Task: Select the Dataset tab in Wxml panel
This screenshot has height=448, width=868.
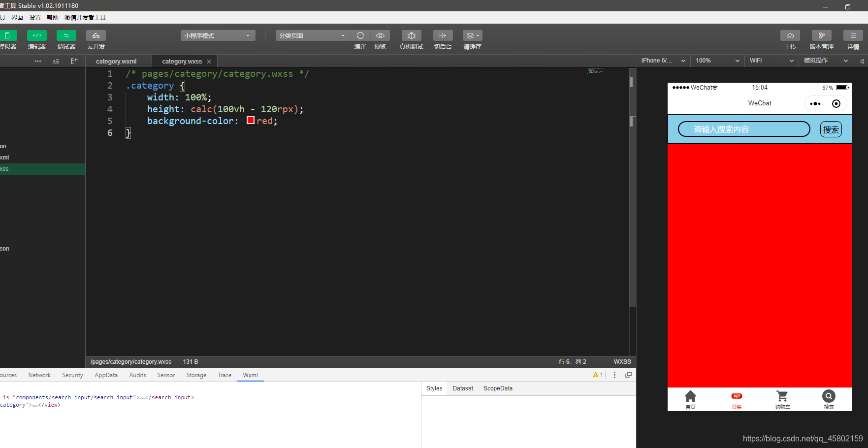Action: coord(463,388)
